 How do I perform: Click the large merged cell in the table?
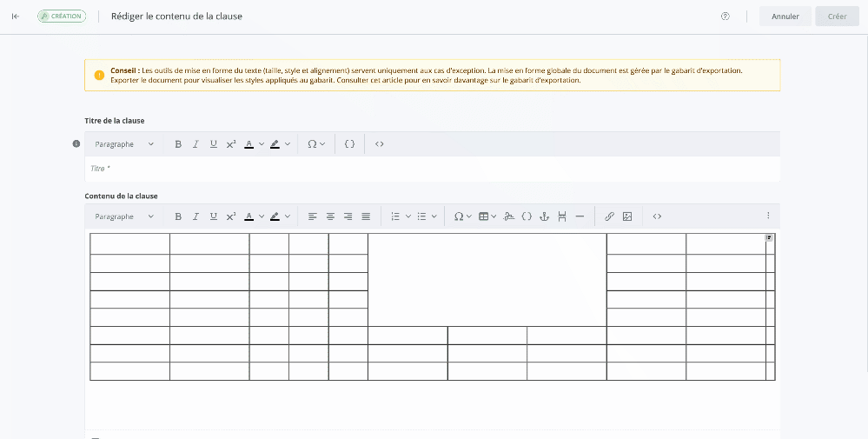[487, 280]
